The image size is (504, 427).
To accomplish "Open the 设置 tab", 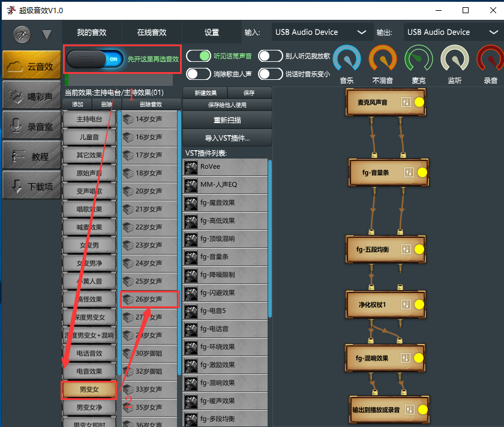I will (x=211, y=32).
